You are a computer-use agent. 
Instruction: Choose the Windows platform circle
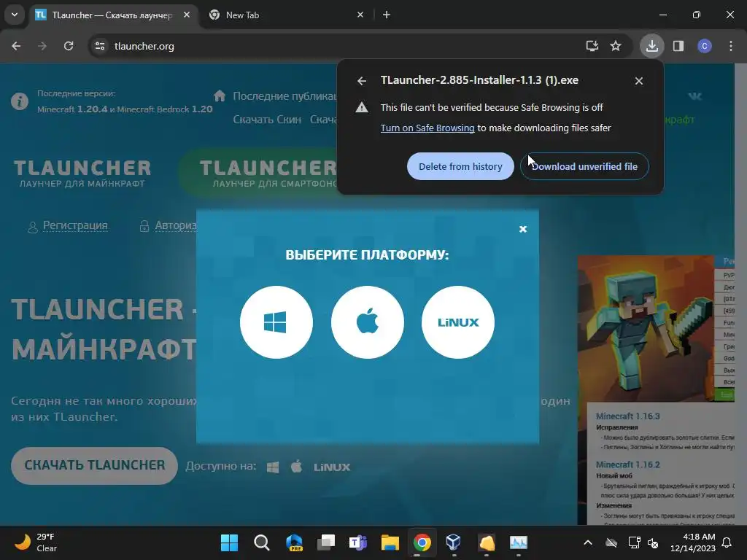point(276,322)
